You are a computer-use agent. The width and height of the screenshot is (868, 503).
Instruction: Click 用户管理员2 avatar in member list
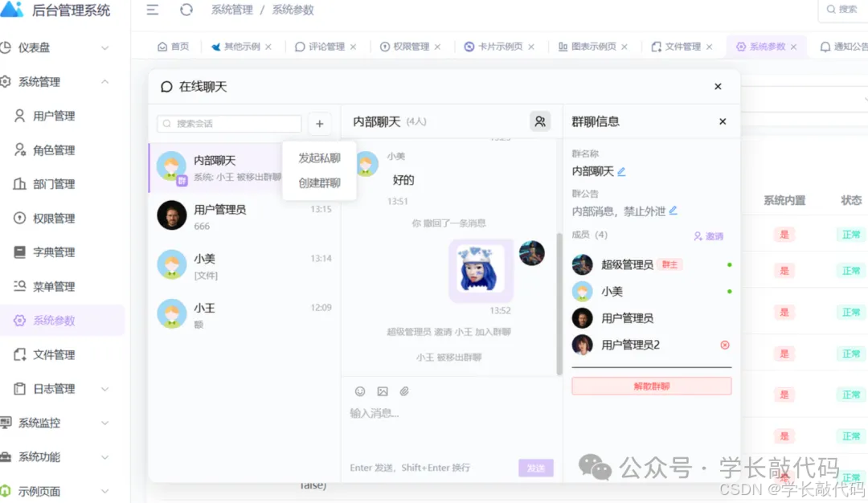(583, 345)
